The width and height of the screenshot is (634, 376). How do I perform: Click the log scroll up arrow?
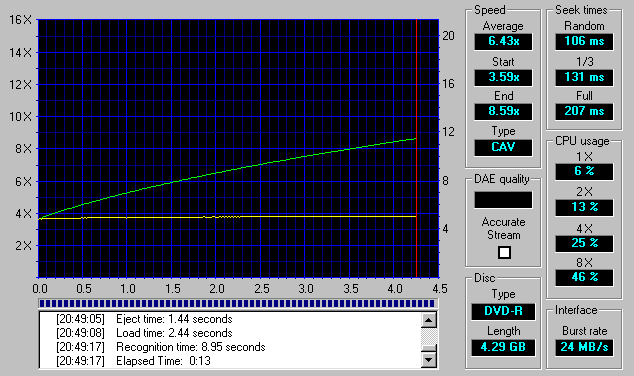tap(429, 320)
